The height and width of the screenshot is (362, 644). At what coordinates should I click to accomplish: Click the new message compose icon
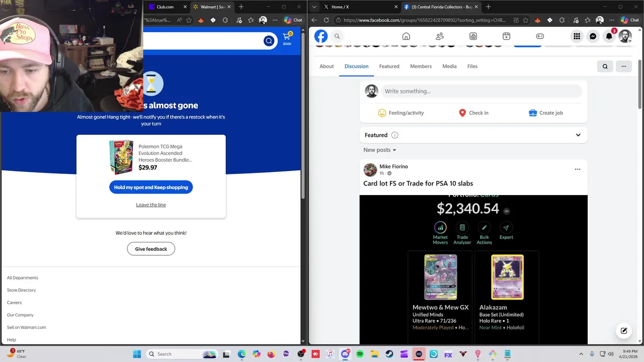pos(624,330)
